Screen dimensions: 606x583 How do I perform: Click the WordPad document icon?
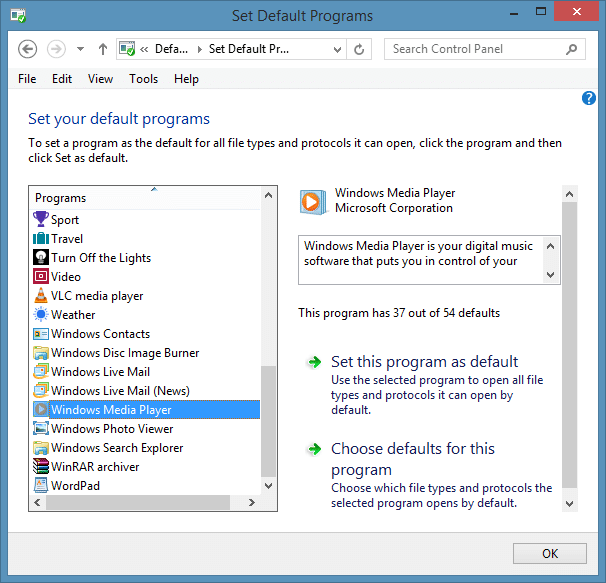click(x=41, y=485)
